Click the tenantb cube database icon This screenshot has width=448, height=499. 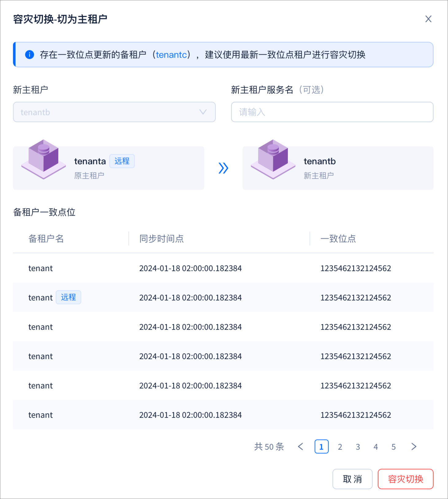(273, 159)
